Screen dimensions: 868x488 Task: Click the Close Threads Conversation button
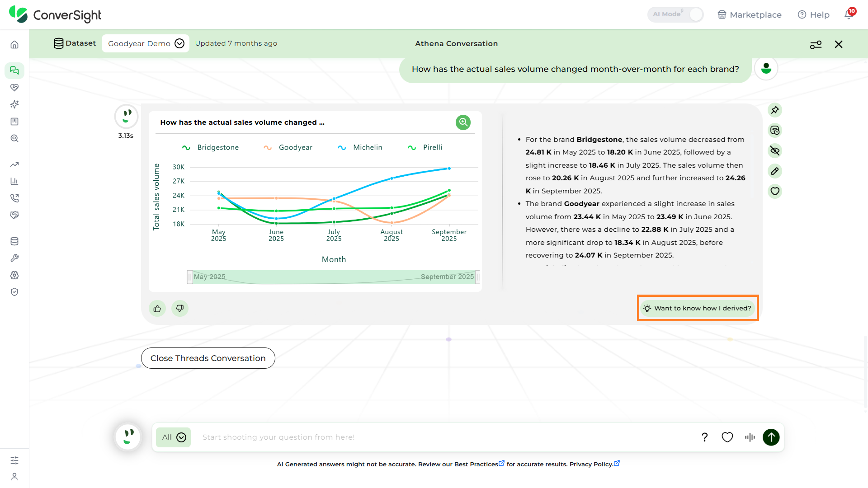pos(208,358)
